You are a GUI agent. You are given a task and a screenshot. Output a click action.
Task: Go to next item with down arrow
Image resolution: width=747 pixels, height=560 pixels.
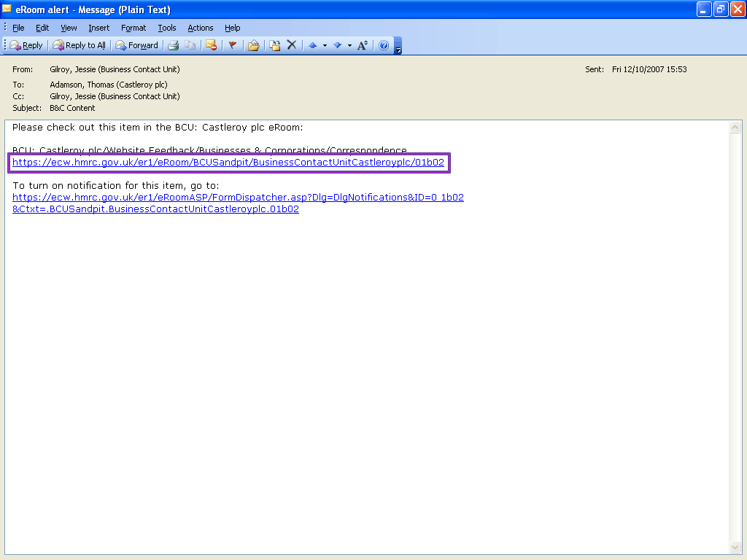(337, 45)
